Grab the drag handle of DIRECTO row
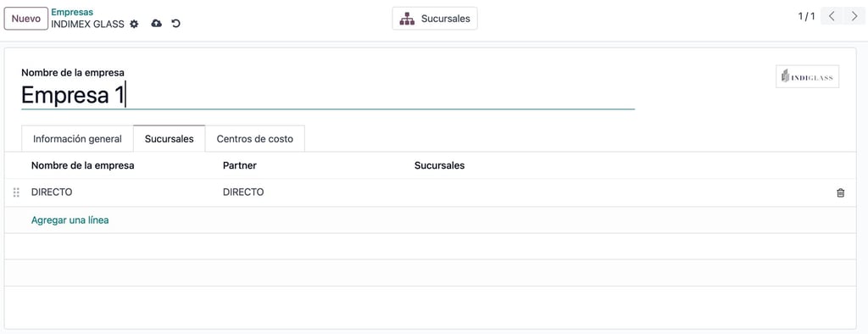Viewport: 868px width, 334px height. click(16, 192)
